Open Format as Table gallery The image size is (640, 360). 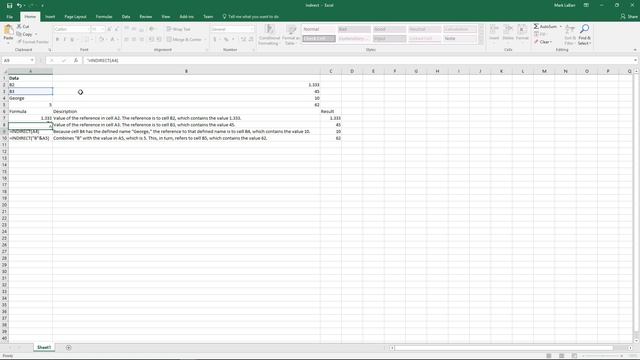coord(291,35)
